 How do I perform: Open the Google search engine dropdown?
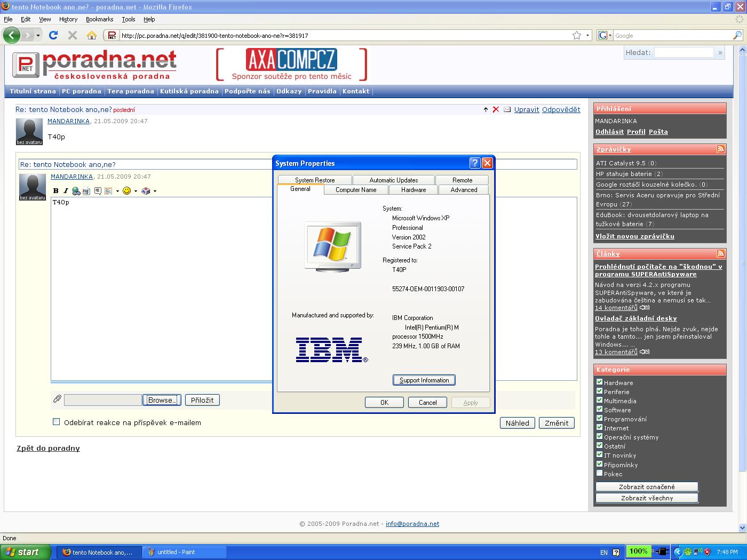605,35
